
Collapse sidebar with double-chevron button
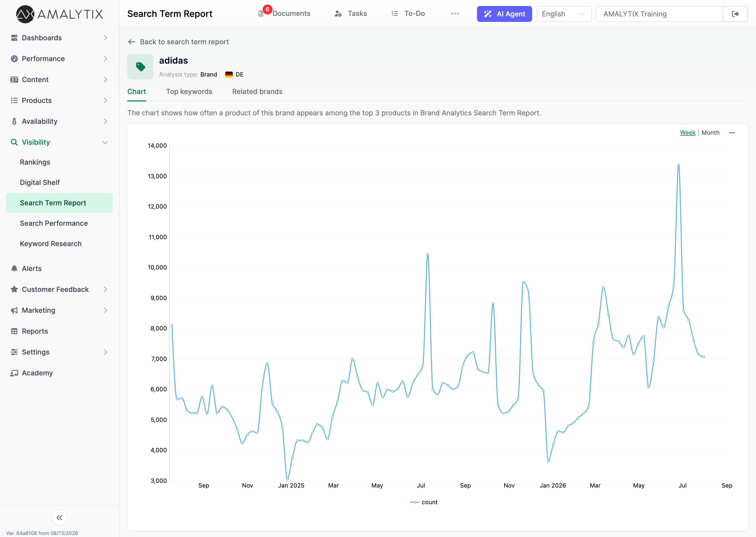[59, 518]
